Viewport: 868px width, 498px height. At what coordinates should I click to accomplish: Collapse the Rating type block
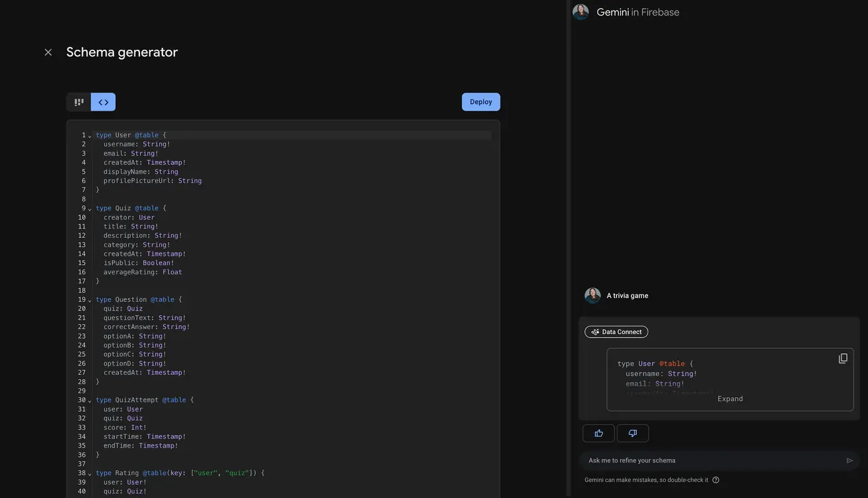[x=90, y=474]
